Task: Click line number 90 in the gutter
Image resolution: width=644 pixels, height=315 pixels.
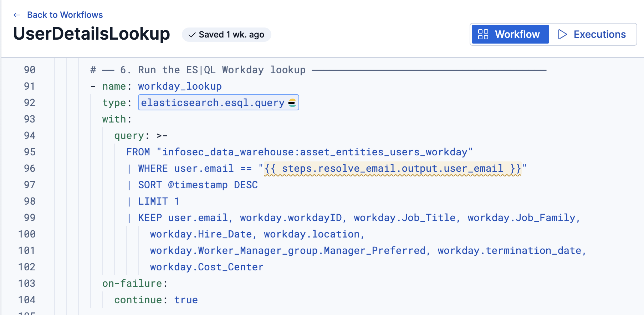Action: [x=30, y=70]
